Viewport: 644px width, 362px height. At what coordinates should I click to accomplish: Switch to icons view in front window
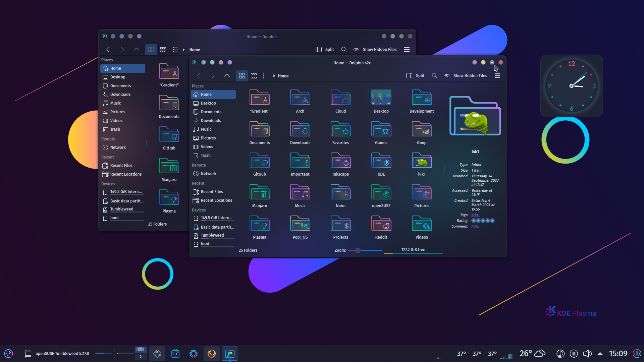242,76
